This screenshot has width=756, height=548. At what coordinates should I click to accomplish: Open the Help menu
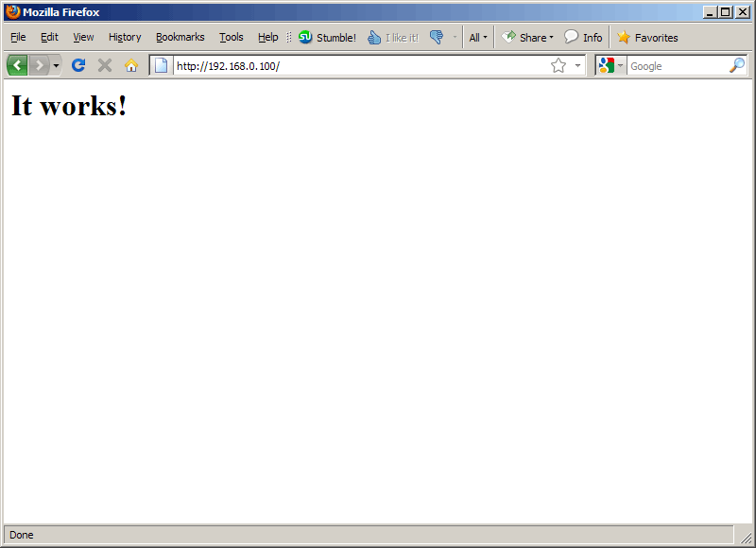pyautogui.click(x=268, y=37)
